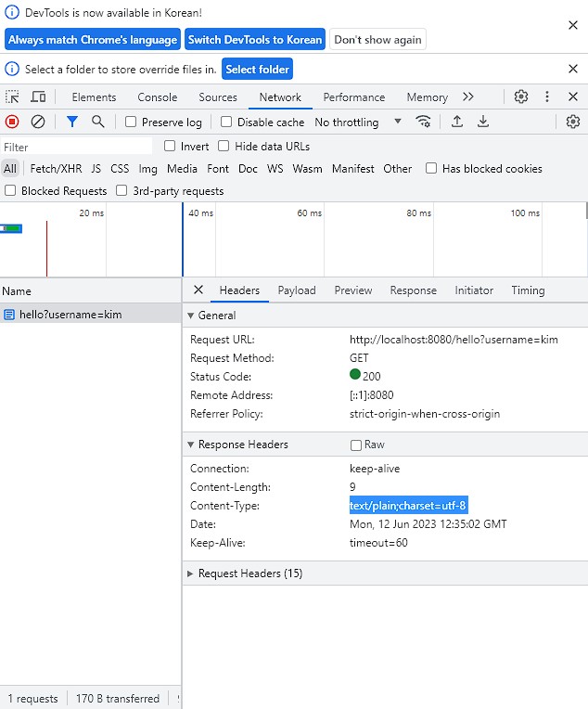Check Hide data URLs
588x709 pixels.
click(x=224, y=146)
